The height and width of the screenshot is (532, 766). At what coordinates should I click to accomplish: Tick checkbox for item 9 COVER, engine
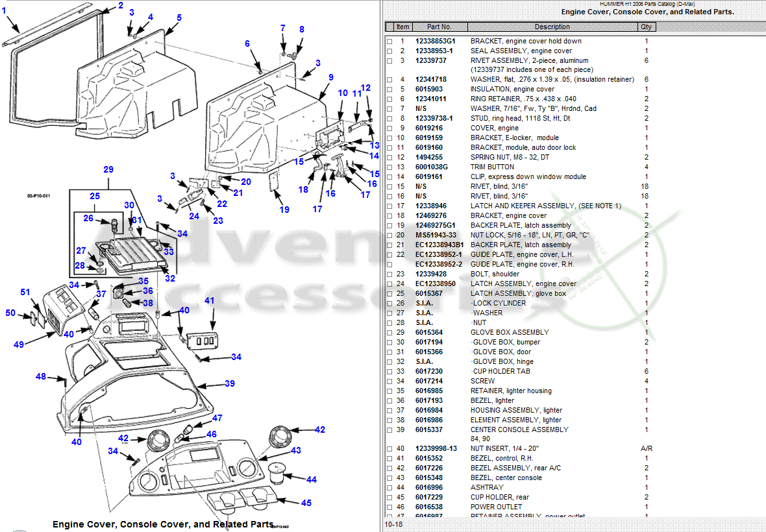point(389,128)
